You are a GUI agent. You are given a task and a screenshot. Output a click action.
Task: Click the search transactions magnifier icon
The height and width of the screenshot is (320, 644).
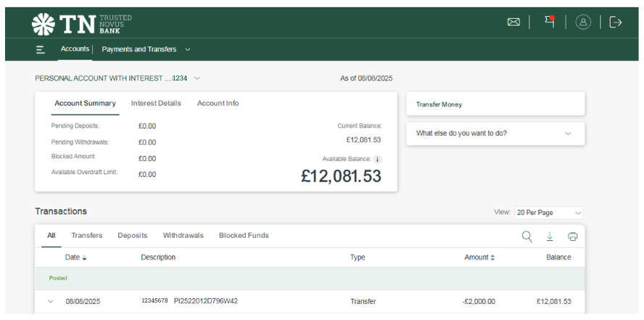pyautogui.click(x=527, y=236)
